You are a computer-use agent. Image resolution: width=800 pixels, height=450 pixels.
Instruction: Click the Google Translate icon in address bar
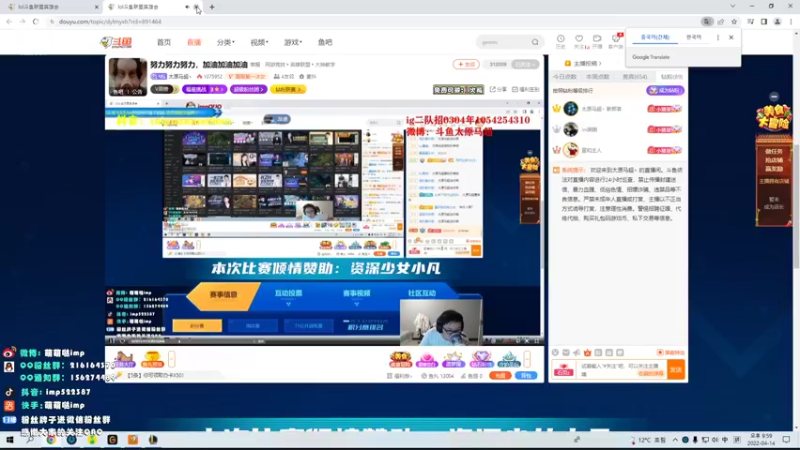[707, 22]
